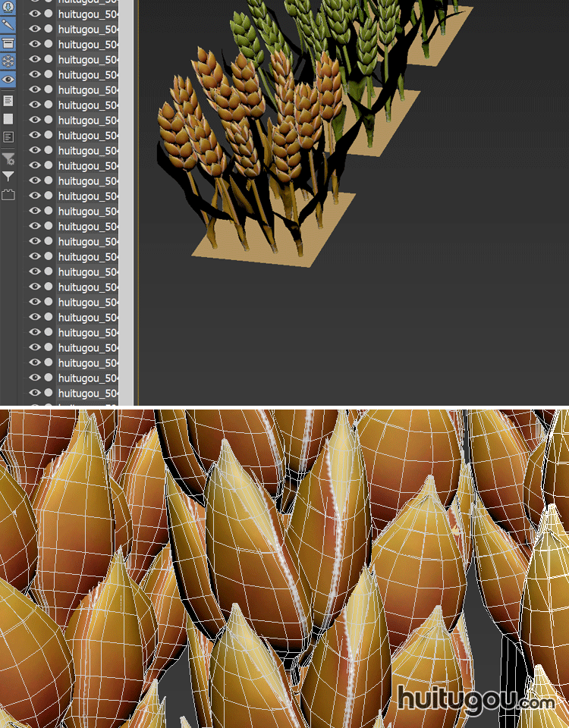Image resolution: width=569 pixels, height=728 pixels.
Task: Toggle the eye in the row beside the plain funnel icon
Action: click(x=34, y=180)
